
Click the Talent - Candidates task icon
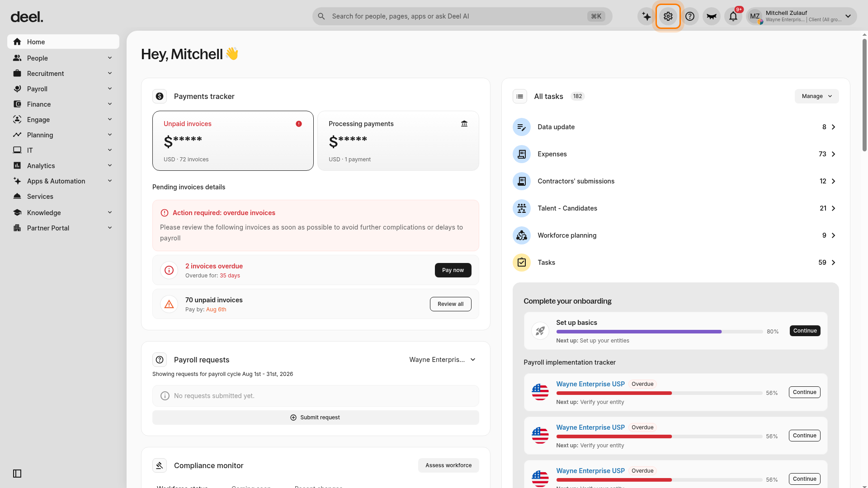tap(522, 208)
